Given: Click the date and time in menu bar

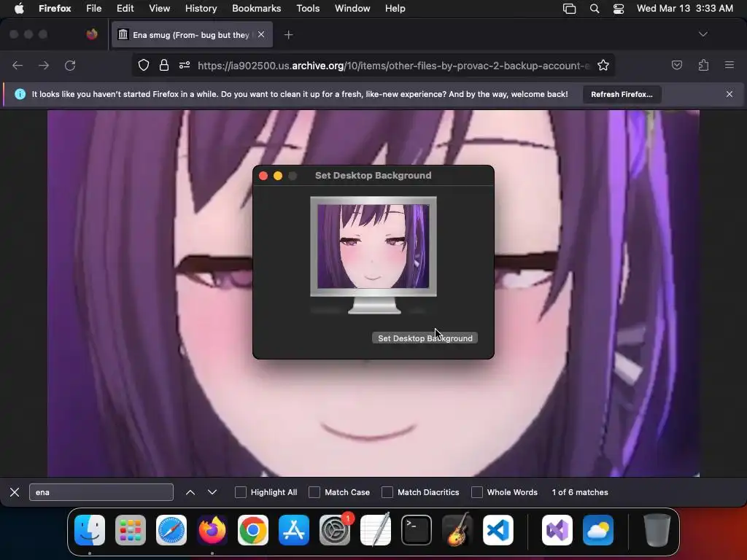Looking at the screenshot, I should [x=684, y=9].
